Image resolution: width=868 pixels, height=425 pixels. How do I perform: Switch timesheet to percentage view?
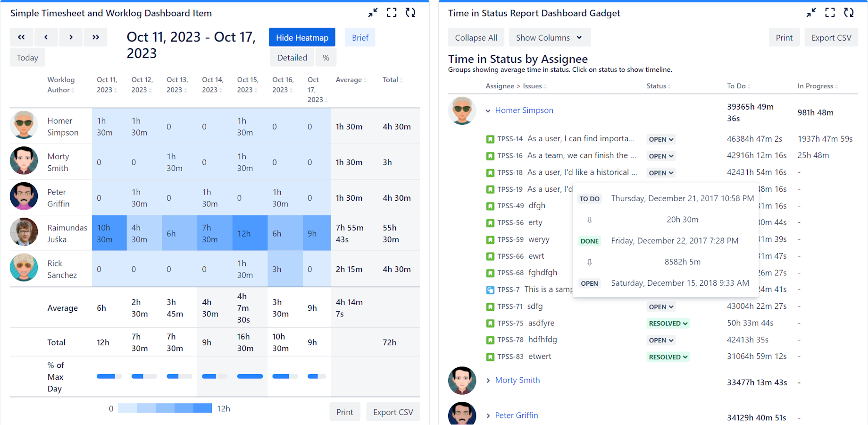(x=326, y=57)
